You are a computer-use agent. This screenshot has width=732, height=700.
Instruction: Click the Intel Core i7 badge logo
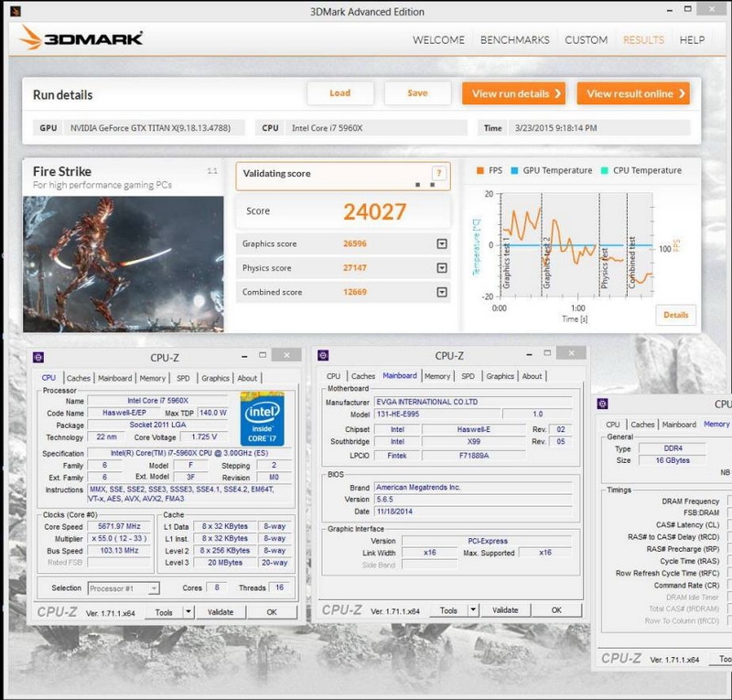pos(262,419)
